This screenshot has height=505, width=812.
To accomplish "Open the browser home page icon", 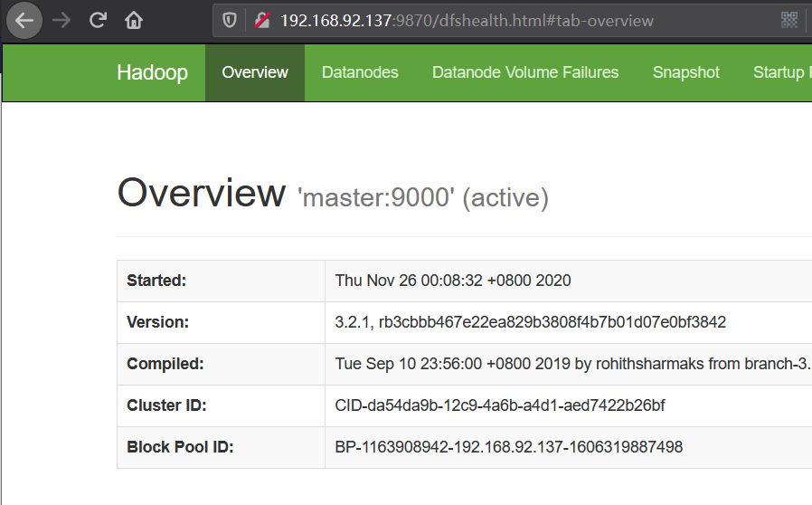I will click(134, 21).
